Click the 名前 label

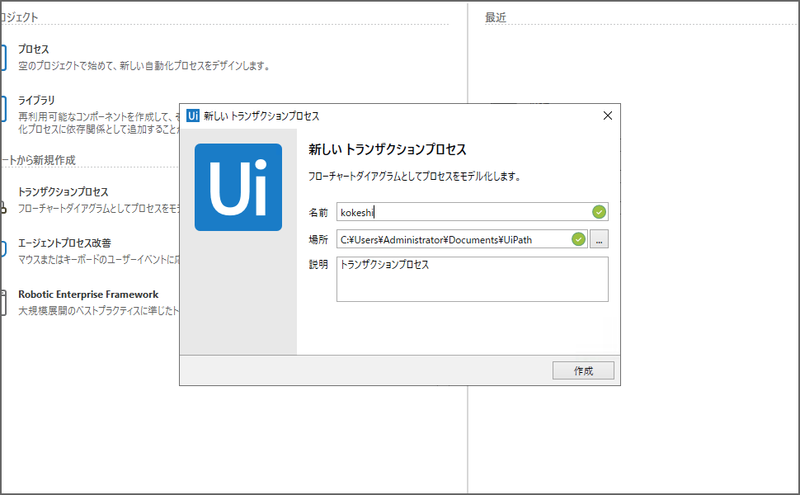tap(318, 212)
